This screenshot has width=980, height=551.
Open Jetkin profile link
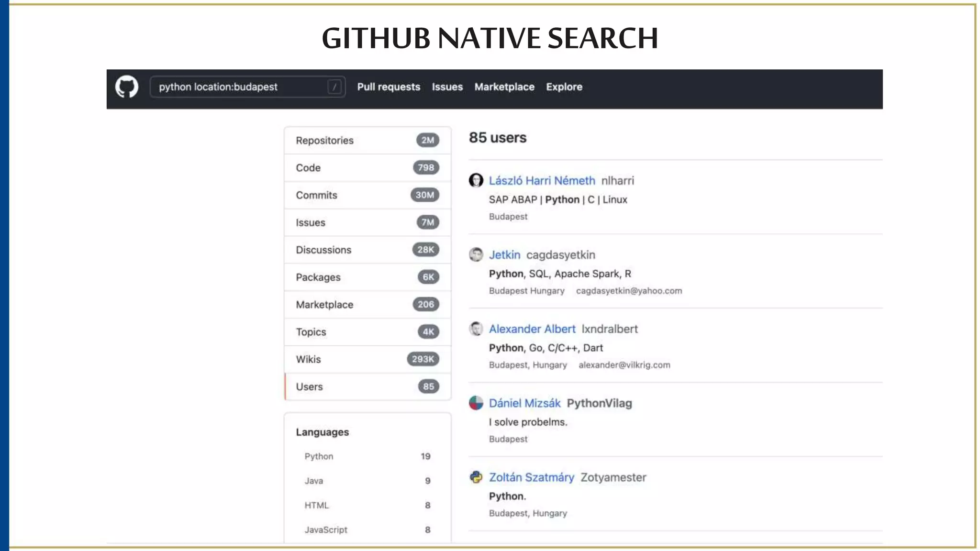tap(504, 255)
